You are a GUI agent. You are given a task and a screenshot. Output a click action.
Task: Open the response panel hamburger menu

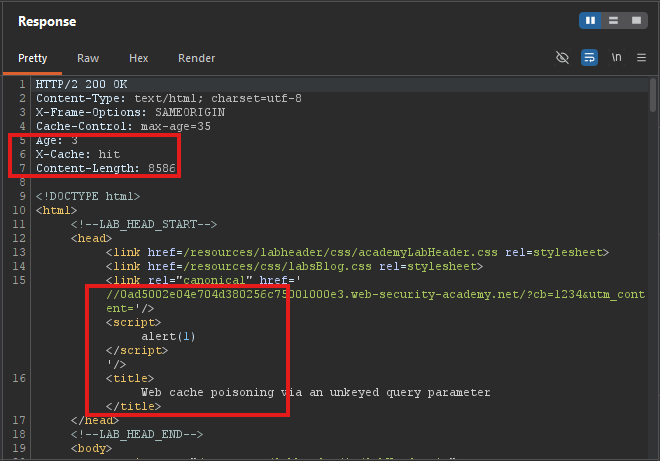[x=641, y=57]
